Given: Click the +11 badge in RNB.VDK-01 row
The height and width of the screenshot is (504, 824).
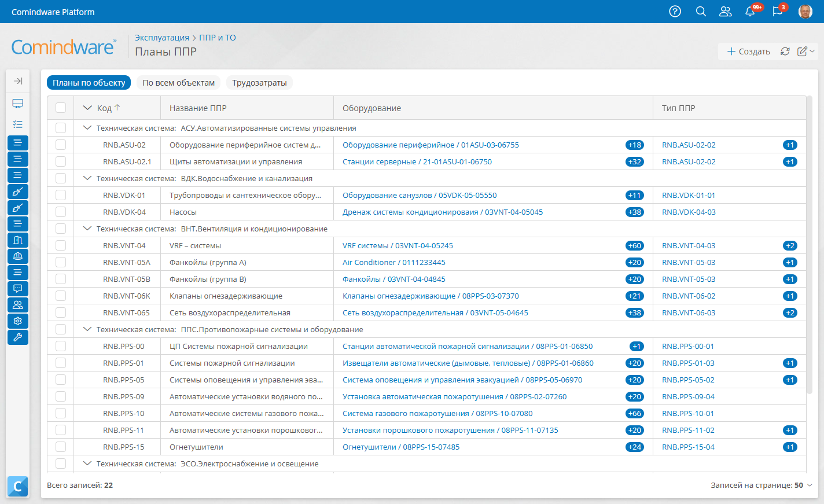Looking at the screenshot, I should point(635,196).
